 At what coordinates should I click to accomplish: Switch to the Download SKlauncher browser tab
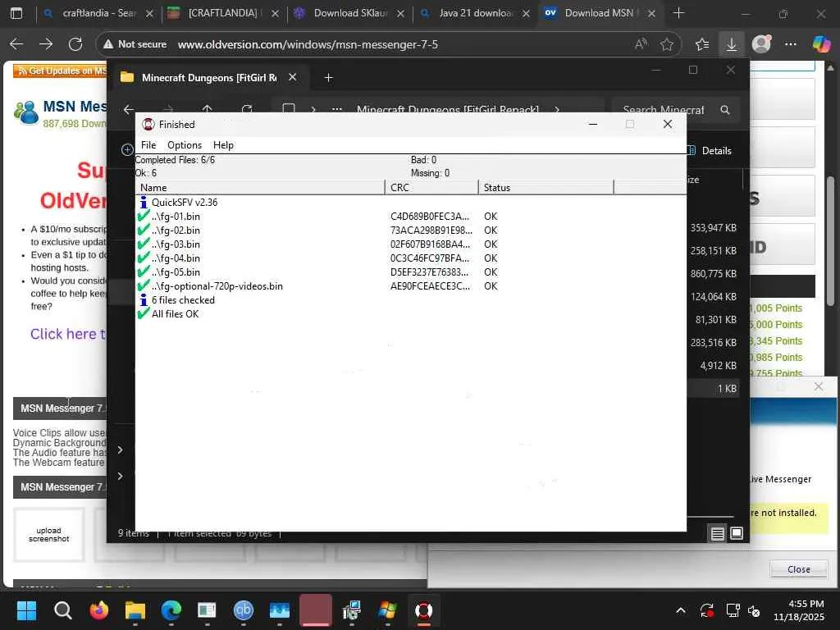point(349,13)
